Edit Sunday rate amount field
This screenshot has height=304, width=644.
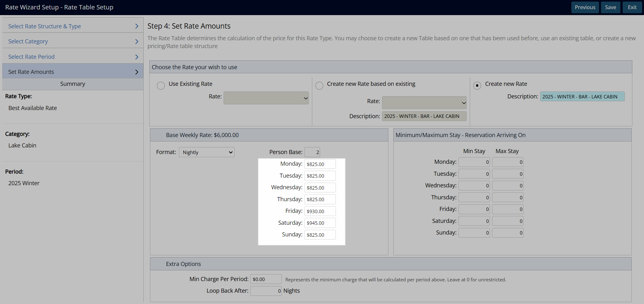[x=320, y=235]
